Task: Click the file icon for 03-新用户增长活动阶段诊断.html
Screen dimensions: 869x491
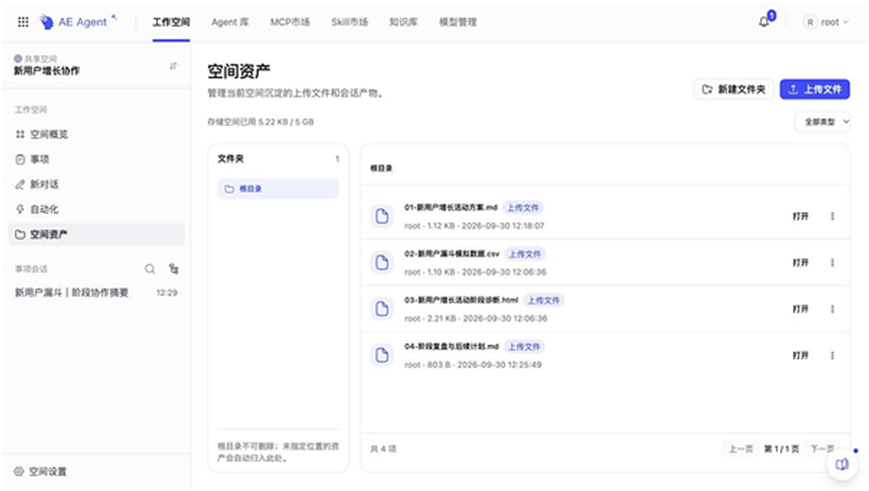Action: click(382, 309)
